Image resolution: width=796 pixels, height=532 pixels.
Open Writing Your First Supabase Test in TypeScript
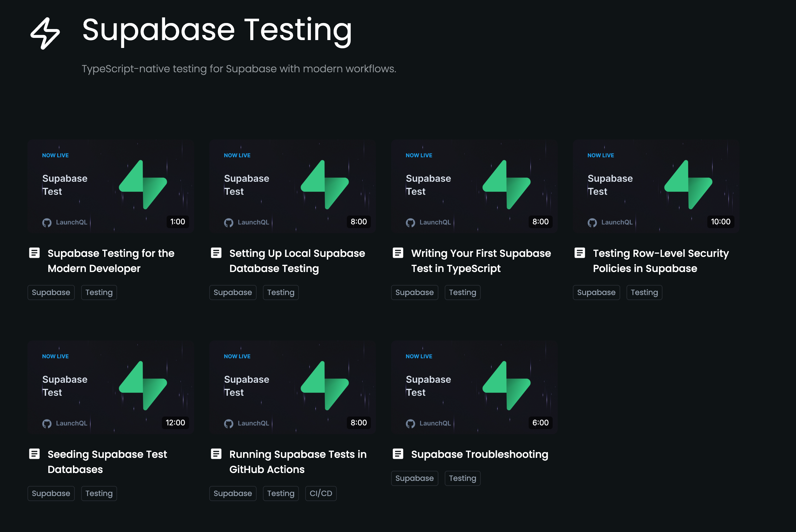tap(481, 261)
